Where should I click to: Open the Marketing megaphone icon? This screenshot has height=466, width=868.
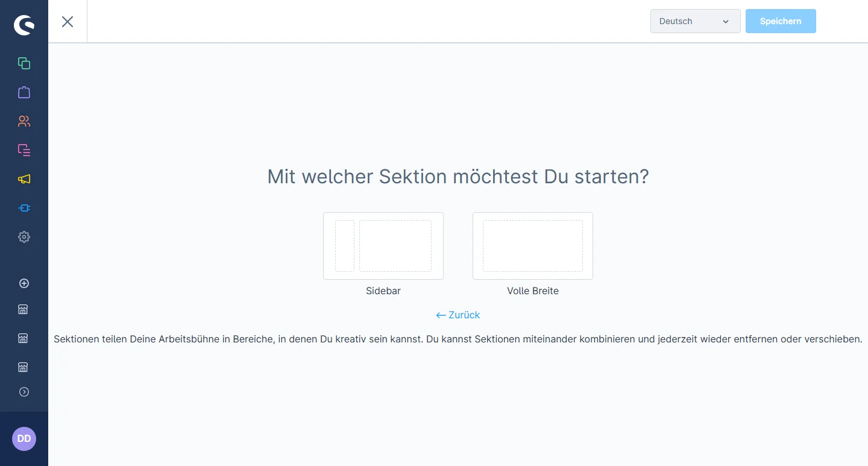pos(24,179)
